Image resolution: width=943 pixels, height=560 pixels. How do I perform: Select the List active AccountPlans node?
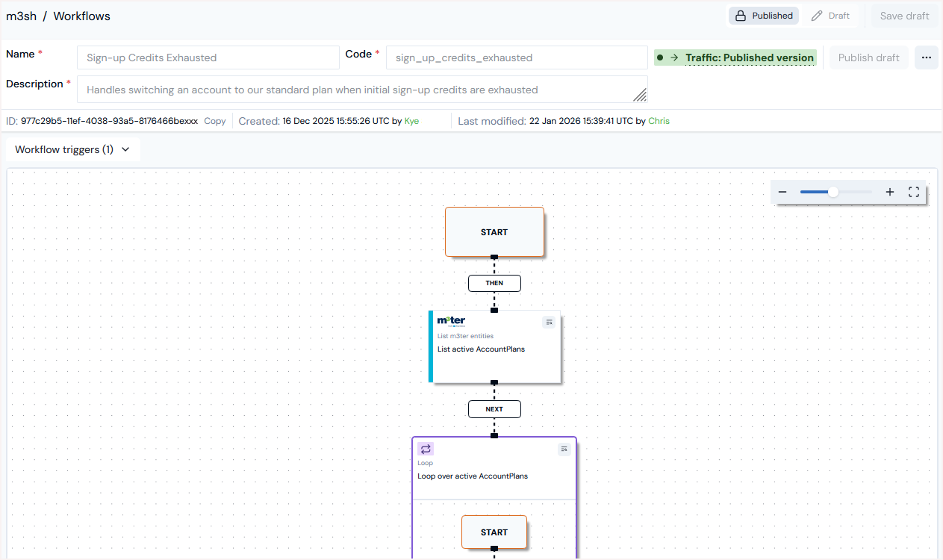pos(494,347)
